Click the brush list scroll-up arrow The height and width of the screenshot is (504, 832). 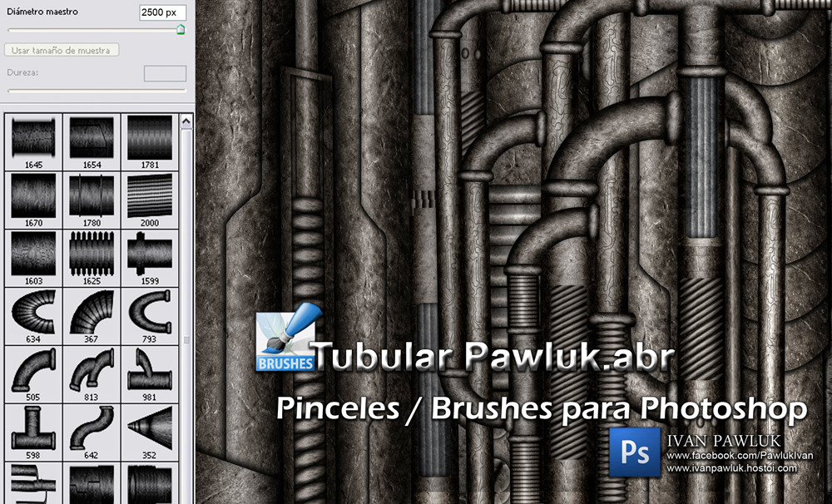coord(186,121)
